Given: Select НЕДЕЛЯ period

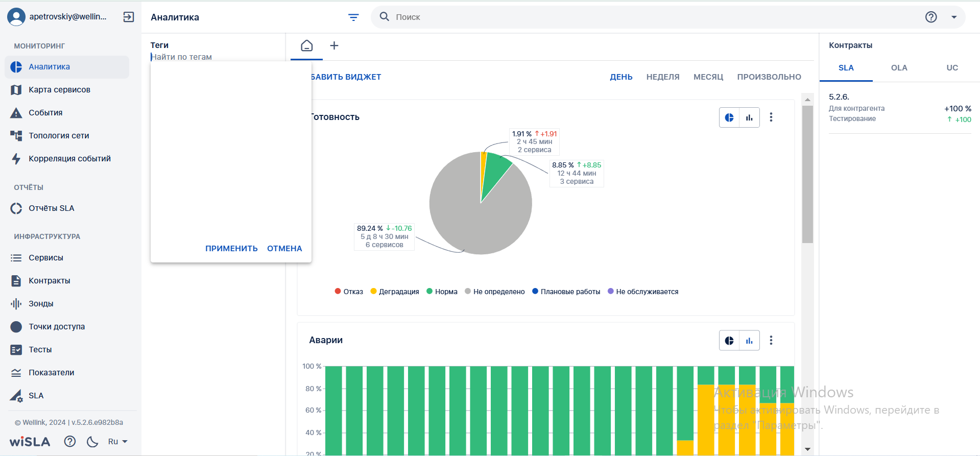Looking at the screenshot, I should coord(663,77).
